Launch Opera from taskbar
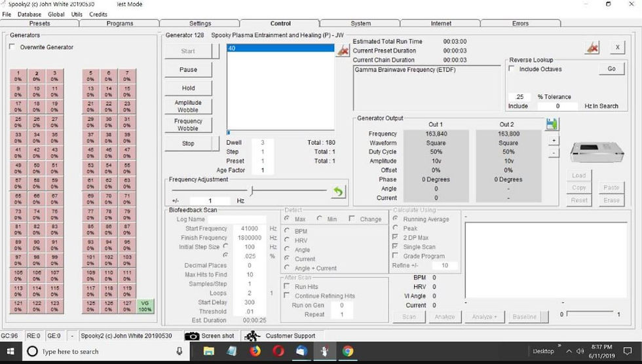The height and width of the screenshot is (364, 642). click(x=278, y=351)
